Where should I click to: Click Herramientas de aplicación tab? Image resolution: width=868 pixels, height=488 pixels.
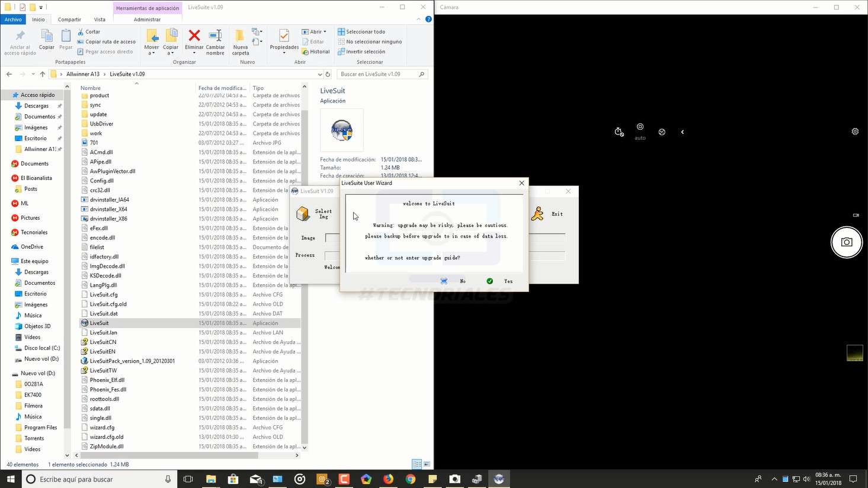pyautogui.click(x=148, y=8)
